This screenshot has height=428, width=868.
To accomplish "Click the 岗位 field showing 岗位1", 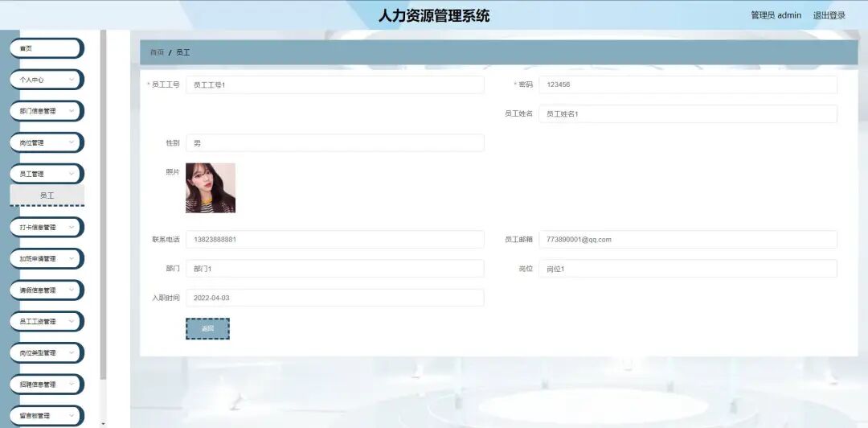I will tap(687, 269).
